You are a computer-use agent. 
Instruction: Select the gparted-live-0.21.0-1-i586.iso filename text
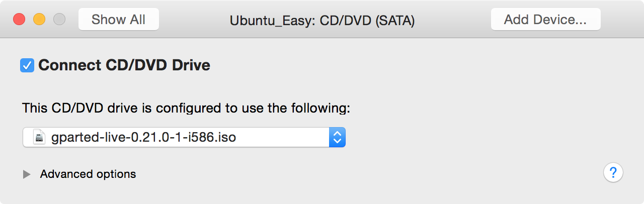coord(143,137)
